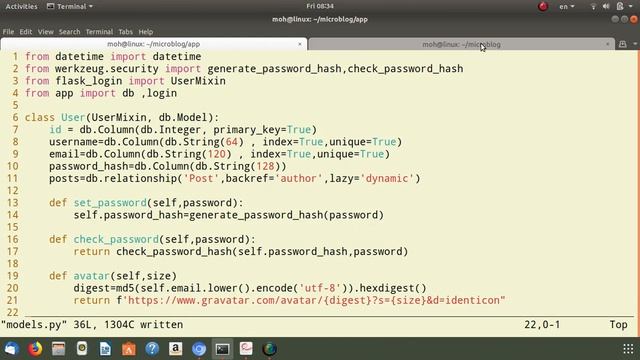Open the Edit menu
Image resolution: width=640 pixels, height=360 pixels.
click(26, 32)
